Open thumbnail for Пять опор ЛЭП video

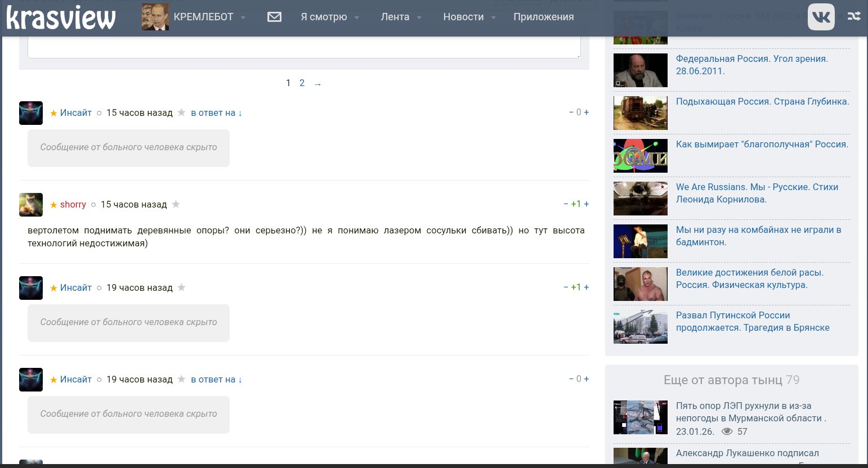pyautogui.click(x=640, y=417)
